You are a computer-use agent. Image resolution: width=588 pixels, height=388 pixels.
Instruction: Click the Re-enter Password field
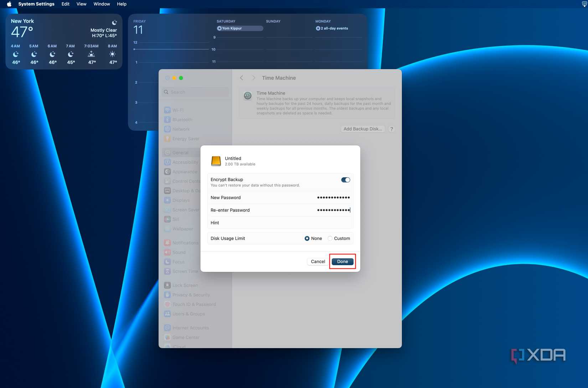click(x=280, y=210)
